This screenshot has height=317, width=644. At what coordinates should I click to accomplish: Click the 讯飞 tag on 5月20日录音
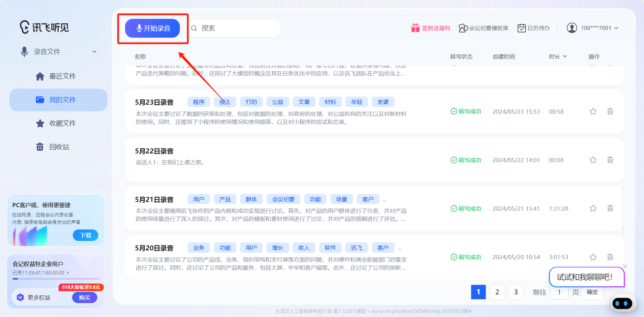(356, 248)
